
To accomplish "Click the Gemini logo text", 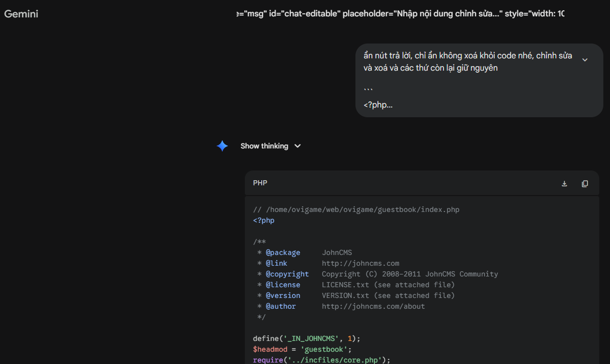I will (x=21, y=14).
